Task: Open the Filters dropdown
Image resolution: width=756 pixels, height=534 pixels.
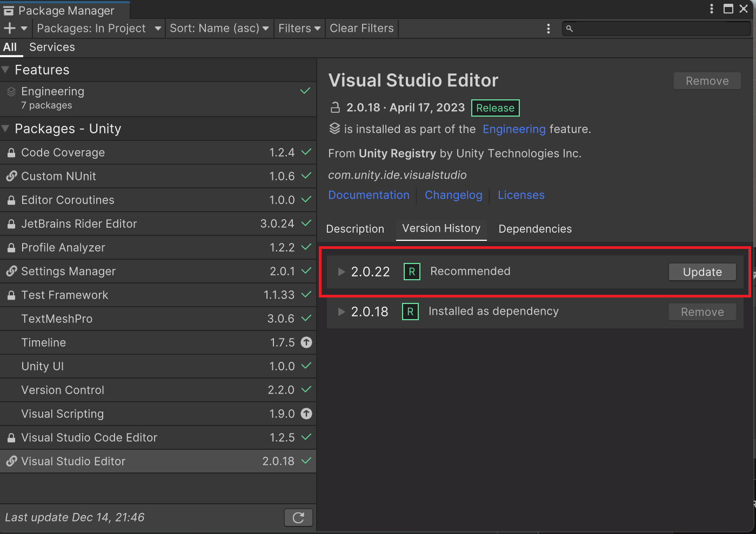Action: 299,28
